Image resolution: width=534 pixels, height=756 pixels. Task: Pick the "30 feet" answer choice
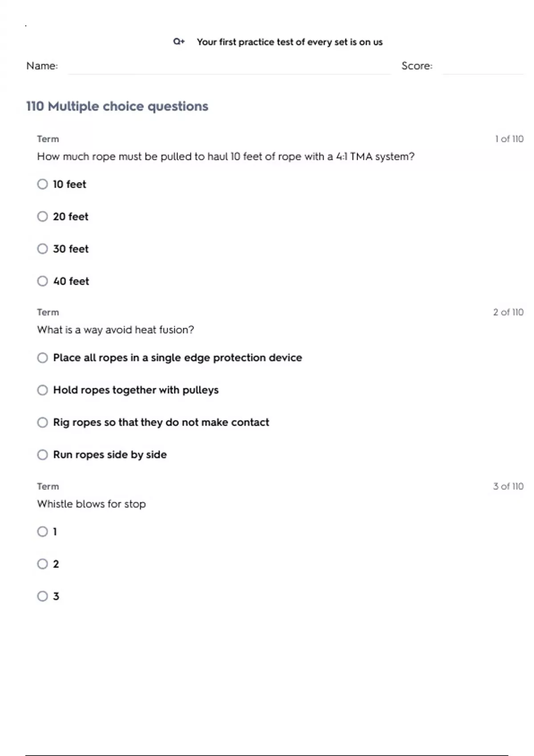point(42,249)
